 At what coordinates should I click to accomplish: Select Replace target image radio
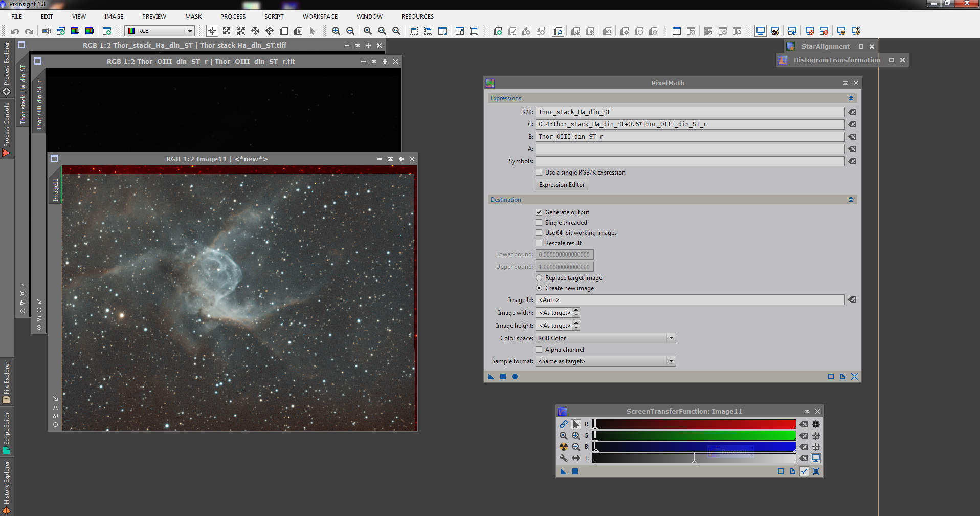(x=539, y=278)
